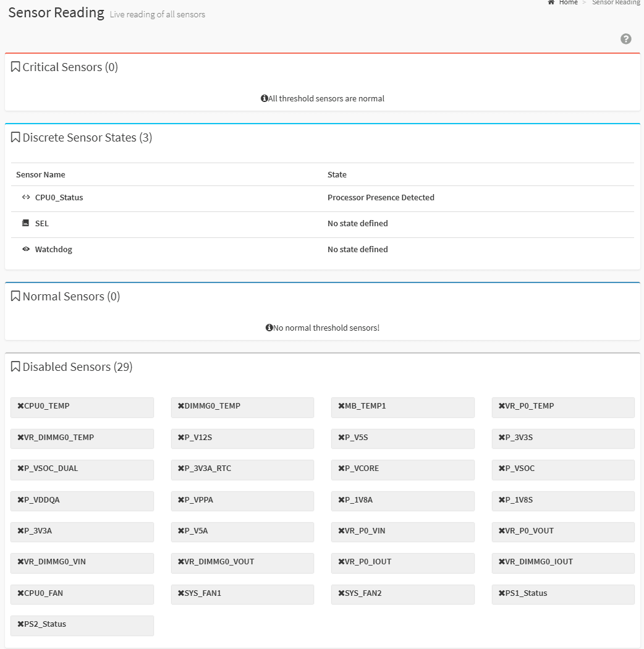Click the SEL log book icon

tap(26, 223)
